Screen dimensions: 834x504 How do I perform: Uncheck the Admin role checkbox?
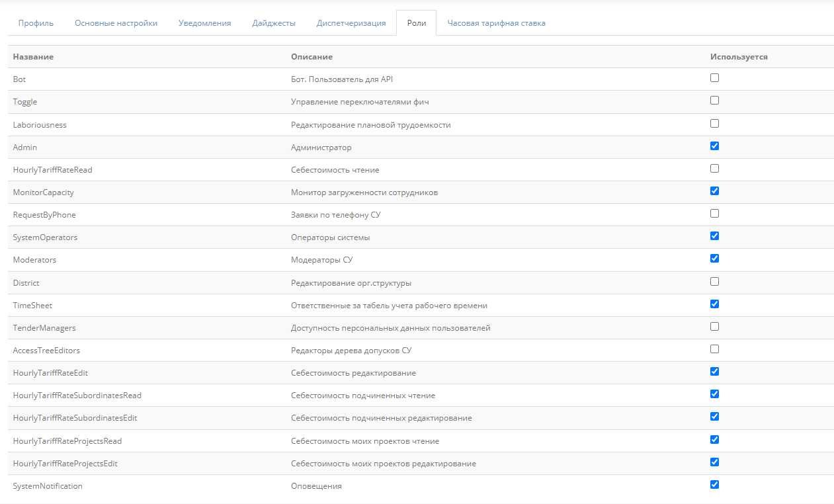(714, 146)
